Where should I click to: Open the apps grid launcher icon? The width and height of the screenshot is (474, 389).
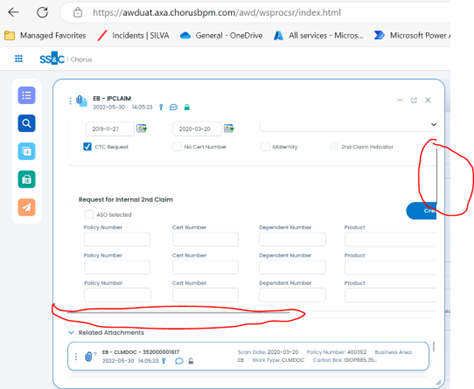(x=19, y=59)
